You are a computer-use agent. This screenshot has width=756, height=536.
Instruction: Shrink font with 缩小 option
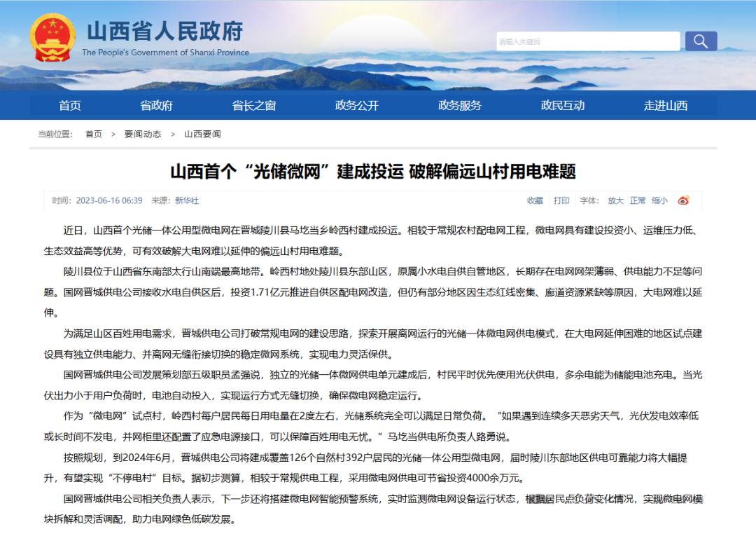point(659,200)
